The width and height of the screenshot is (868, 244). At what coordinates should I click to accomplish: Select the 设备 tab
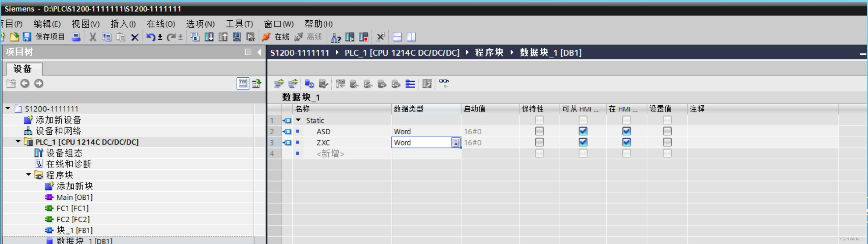point(24,69)
